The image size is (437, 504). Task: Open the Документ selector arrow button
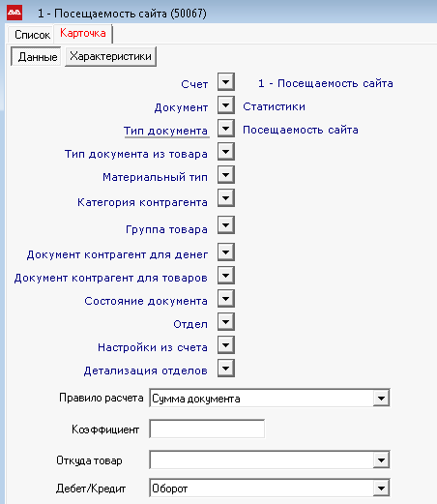[x=226, y=105]
